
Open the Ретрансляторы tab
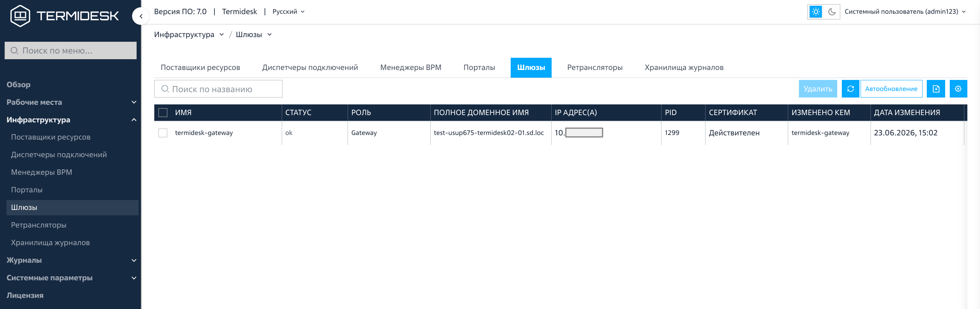tap(595, 68)
